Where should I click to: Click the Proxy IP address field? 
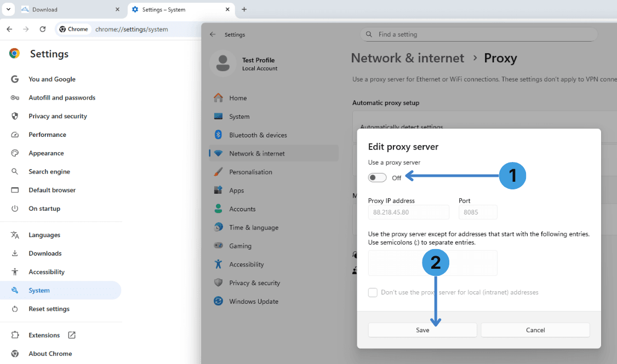(x=408, y=212)
